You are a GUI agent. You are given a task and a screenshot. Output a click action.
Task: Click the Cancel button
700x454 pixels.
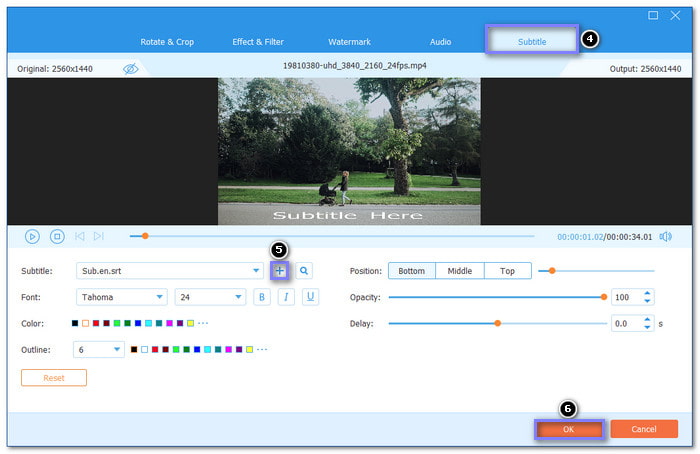(x=644, y=429)
